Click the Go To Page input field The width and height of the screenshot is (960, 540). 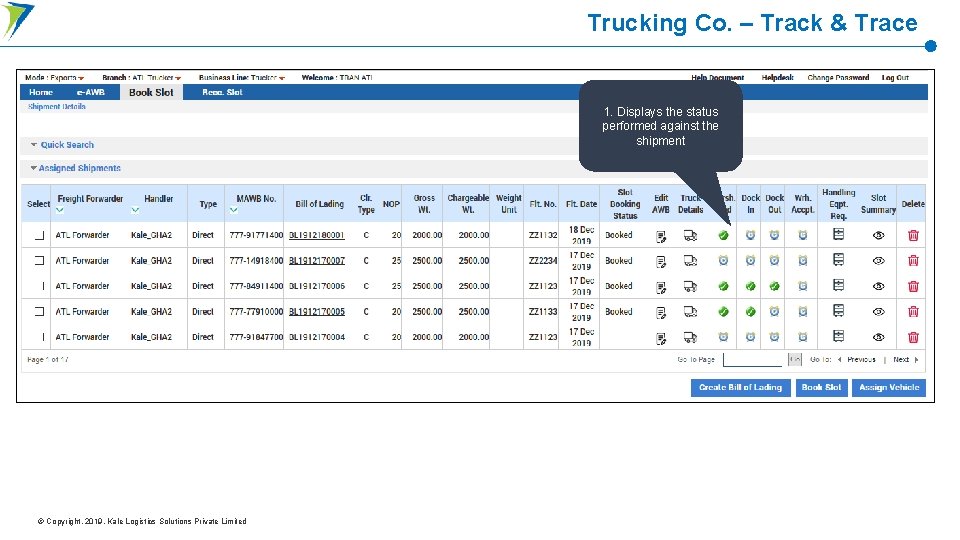click(752, 360)
